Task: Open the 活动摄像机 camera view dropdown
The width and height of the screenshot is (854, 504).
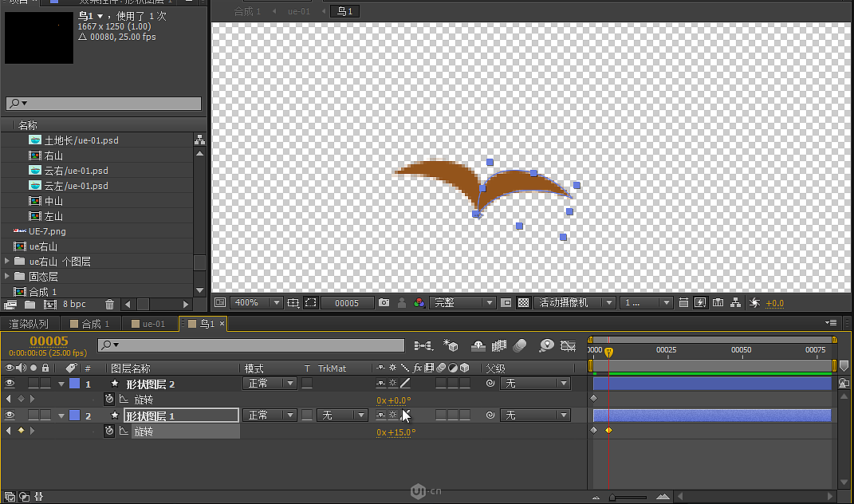Action: coord(575,302)
